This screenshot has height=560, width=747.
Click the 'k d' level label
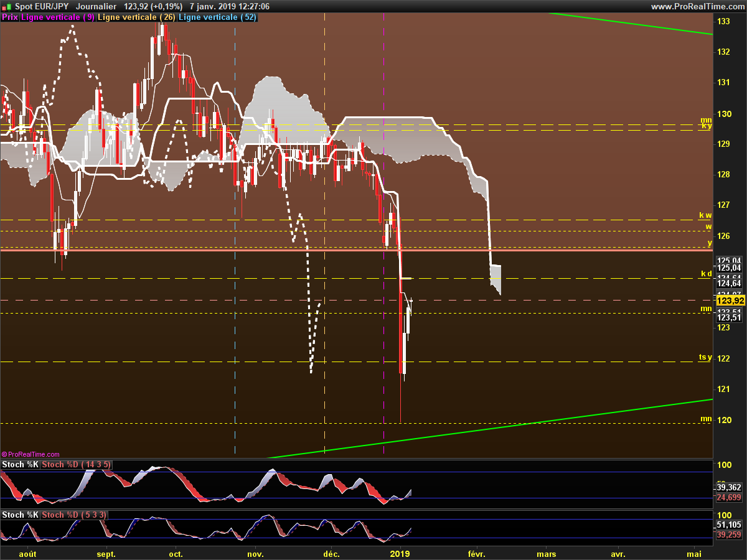(x=706, y=274)
